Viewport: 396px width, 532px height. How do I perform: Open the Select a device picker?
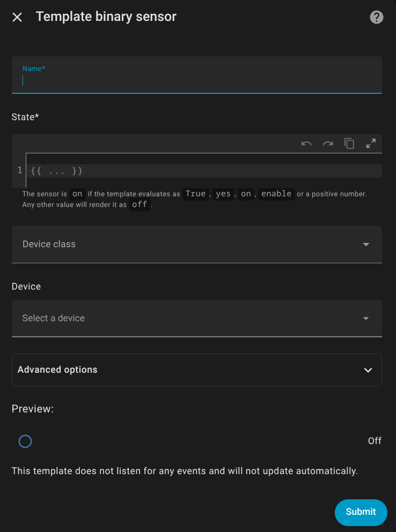(188, 319)
